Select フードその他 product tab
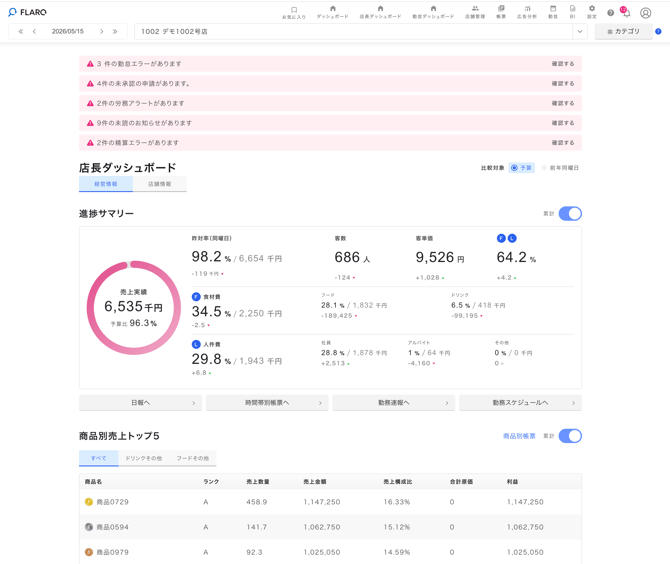Screen dimensions: 670x564 tap(193, 458)
